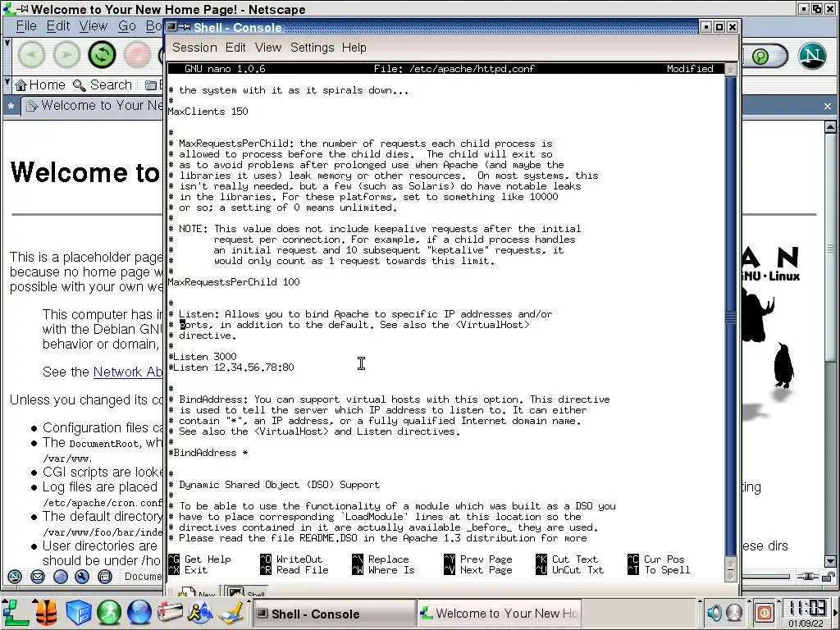Screen dimensions: 840x630
Task: Open the pencil editor panel icon
Action: coord(231,613)
